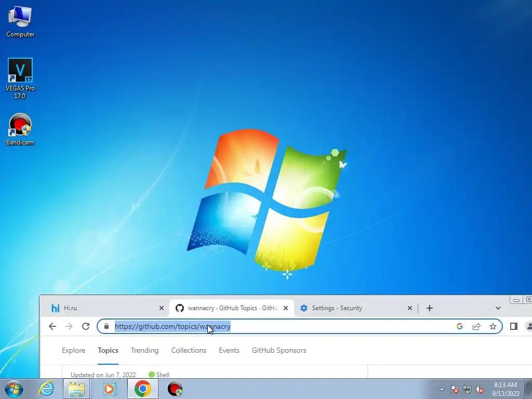Click Chrome's forward arrow
532x399 pixels.
pyautogui.click(x=69, y=326)
